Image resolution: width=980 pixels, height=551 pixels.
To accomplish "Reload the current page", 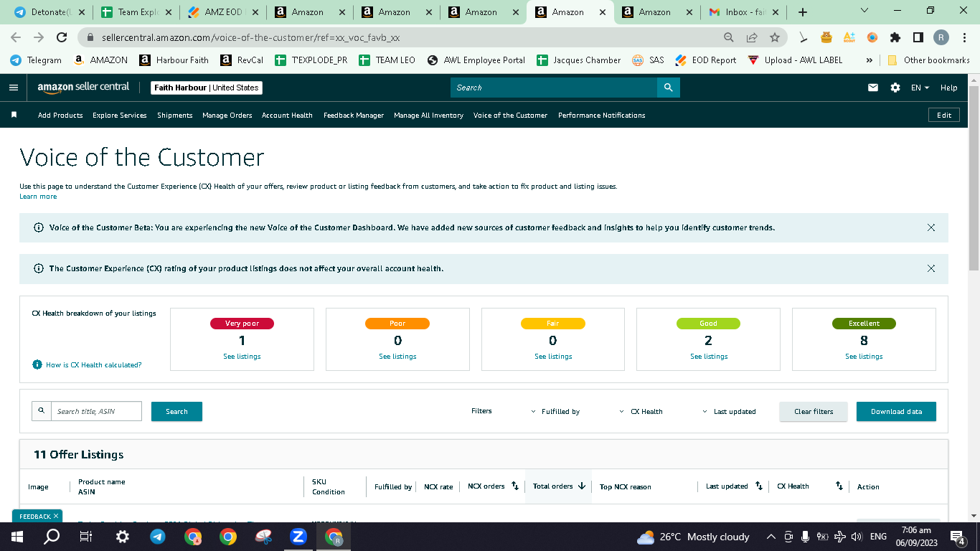I will (62, 37).
